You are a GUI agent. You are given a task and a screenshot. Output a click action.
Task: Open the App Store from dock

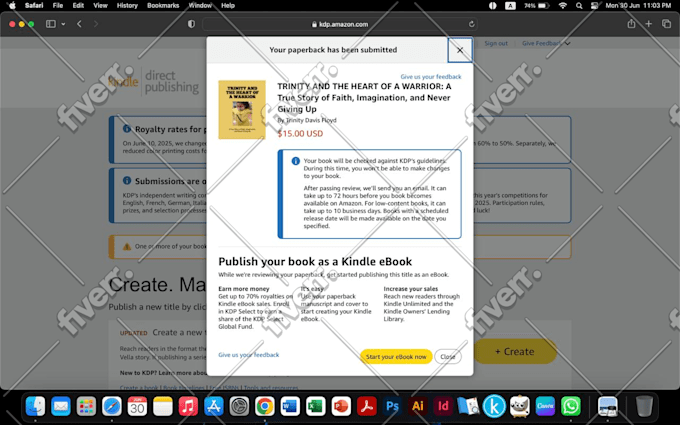point(214,407)
